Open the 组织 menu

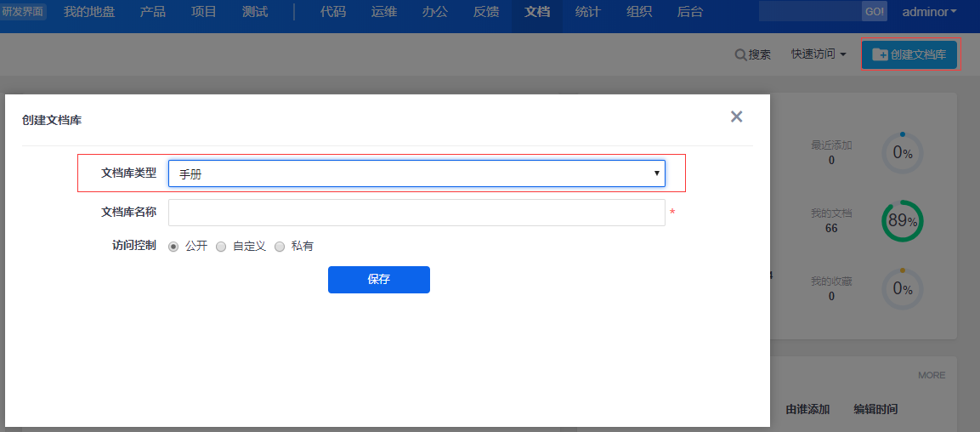point(639,12)
